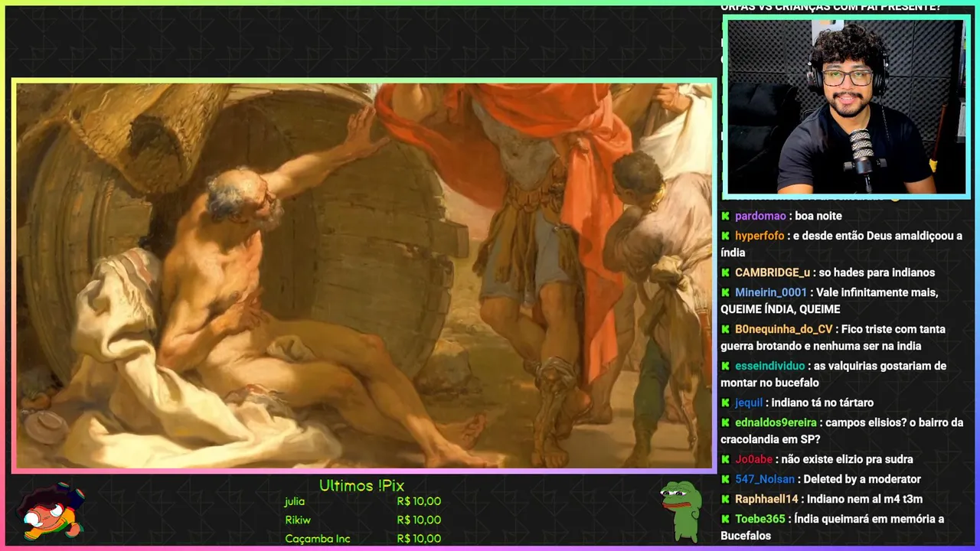Select username Raphhaell14 in chat
The width and height of the screenshot is (980, 551).
point(766,500)
